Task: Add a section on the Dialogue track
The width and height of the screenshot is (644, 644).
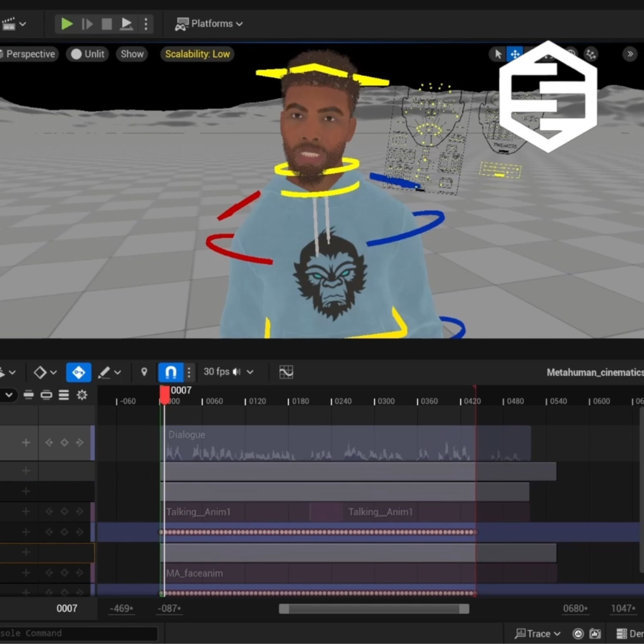Action: pos(26,443)
